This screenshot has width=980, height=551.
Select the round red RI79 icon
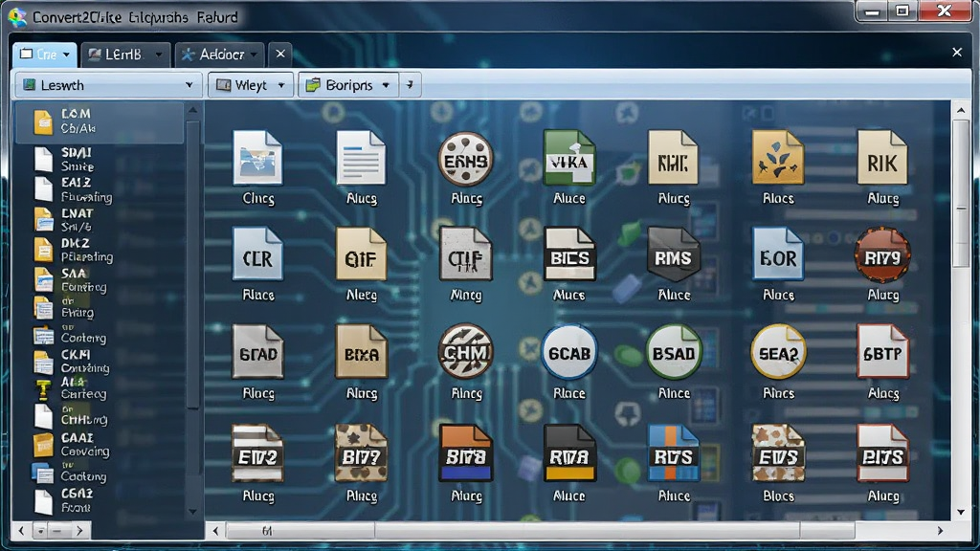click(x=881, y=254)
